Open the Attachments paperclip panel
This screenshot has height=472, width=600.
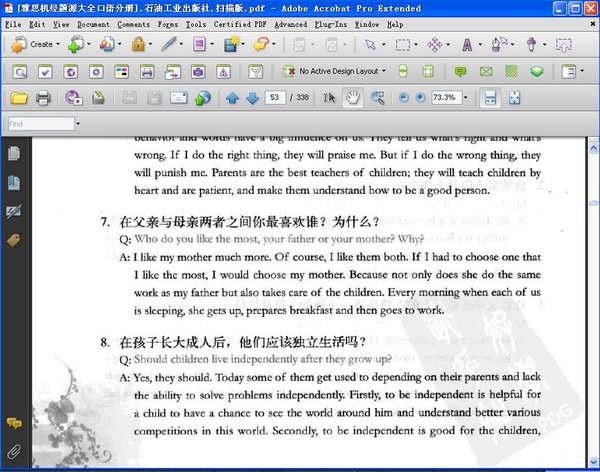(x=14, y=452)
